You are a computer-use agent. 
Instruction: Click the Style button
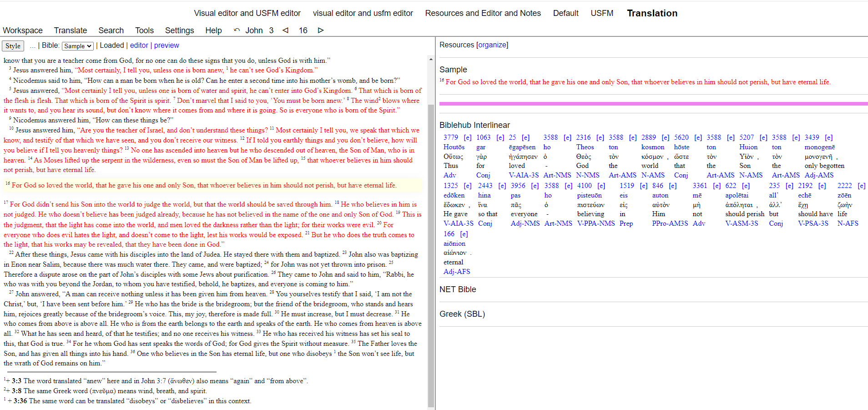[x=13, y=46]
